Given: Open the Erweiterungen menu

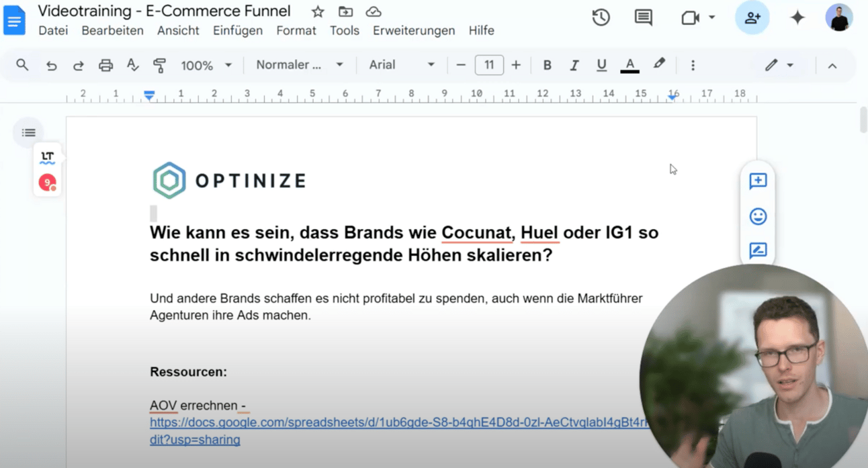Looking at the screenshot, I should click(414, 31).
